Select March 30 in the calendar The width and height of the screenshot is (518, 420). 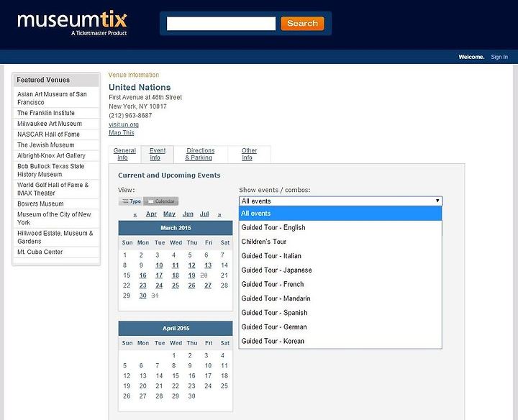142,296
